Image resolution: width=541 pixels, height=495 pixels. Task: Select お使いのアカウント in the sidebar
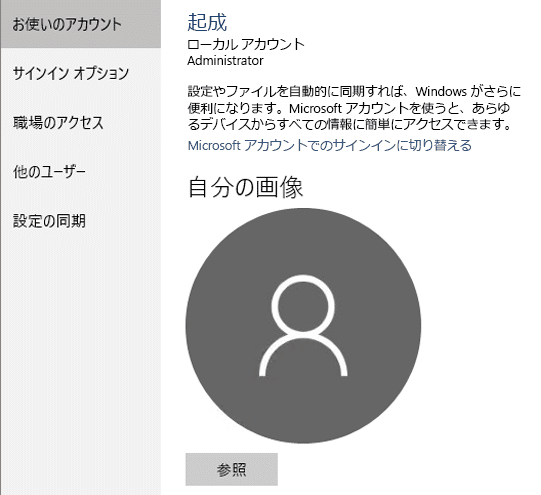coord(81,24)
